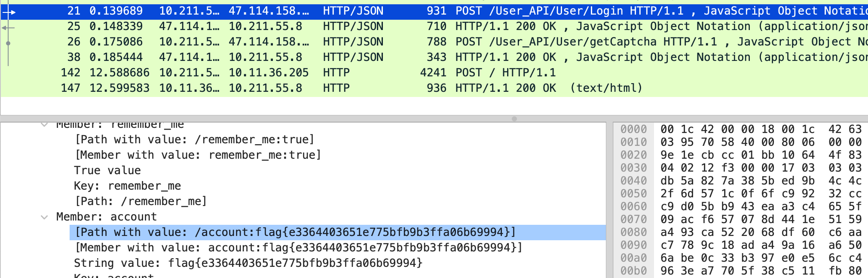Select the Path with value /remember_me:true line
Image resolution: width=868 pixels, height=278 pixels.
tap(195, 140)
